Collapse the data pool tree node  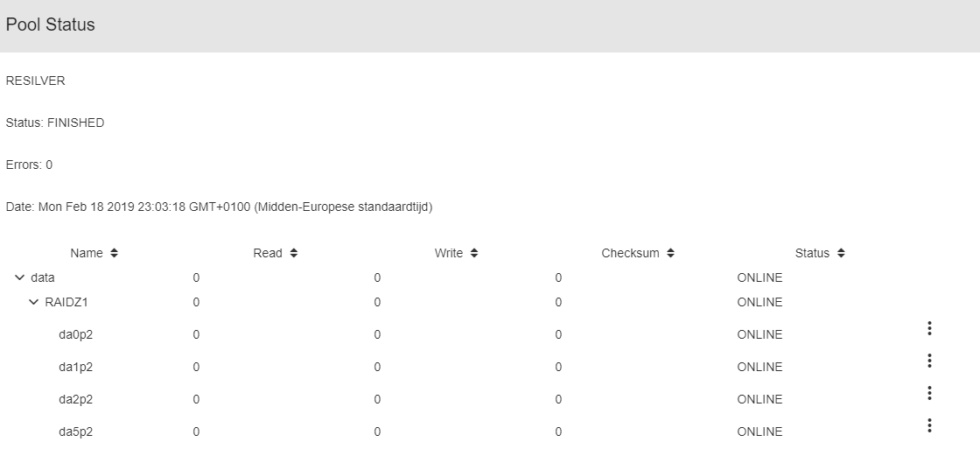19,277
